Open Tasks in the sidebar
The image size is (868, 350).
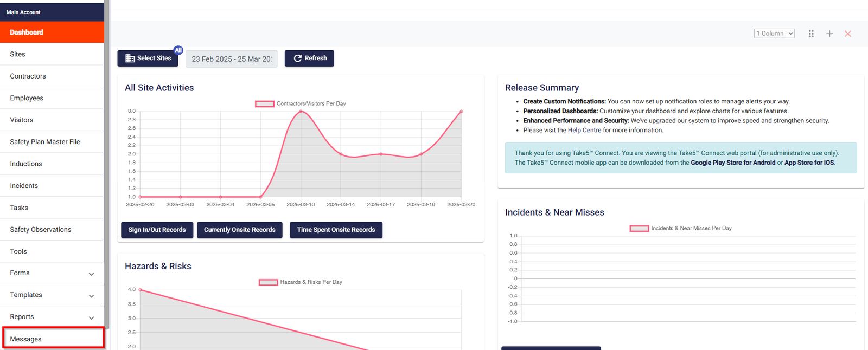(52, 208)
